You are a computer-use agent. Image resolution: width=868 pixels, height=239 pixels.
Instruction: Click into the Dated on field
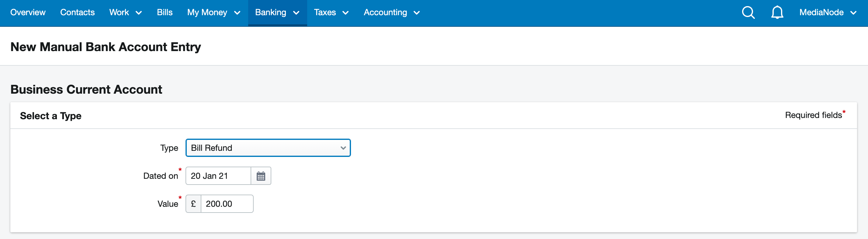click(218, 176)
